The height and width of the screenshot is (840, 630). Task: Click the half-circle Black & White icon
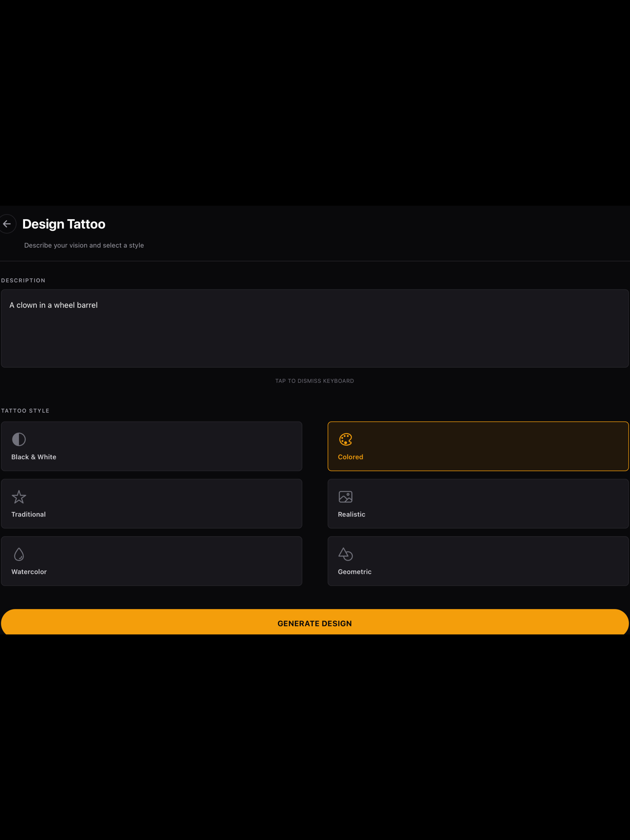tap(19, 439)
